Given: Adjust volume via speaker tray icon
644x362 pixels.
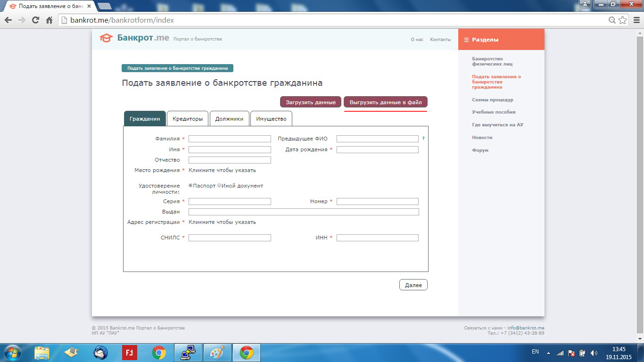Looking at the screenshot, I should pyautogui.click(x=594, y=353).
